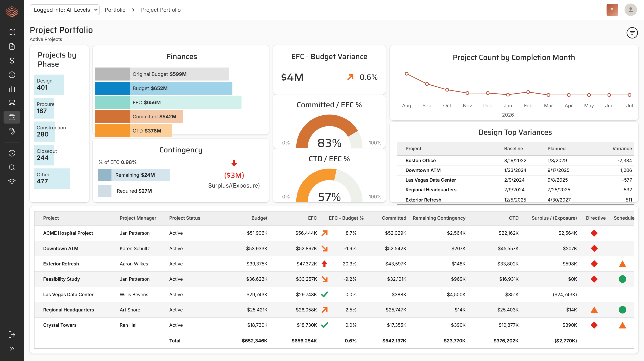The image size is (644, 361).
Task: Sort table by Project Manager column
Action: click(138, 218)
